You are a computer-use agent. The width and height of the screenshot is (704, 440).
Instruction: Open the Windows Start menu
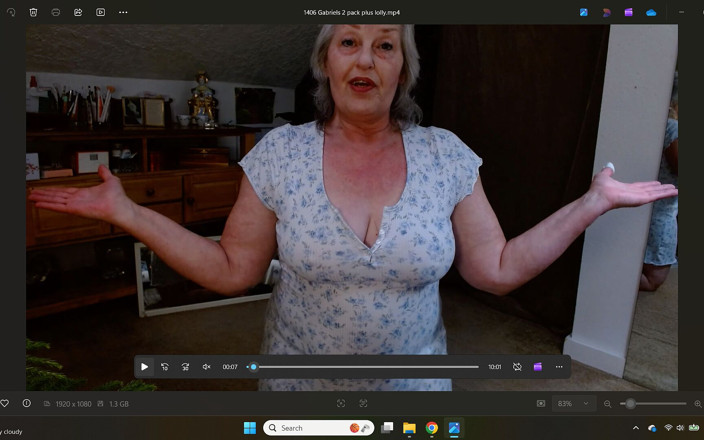[250, 428]
